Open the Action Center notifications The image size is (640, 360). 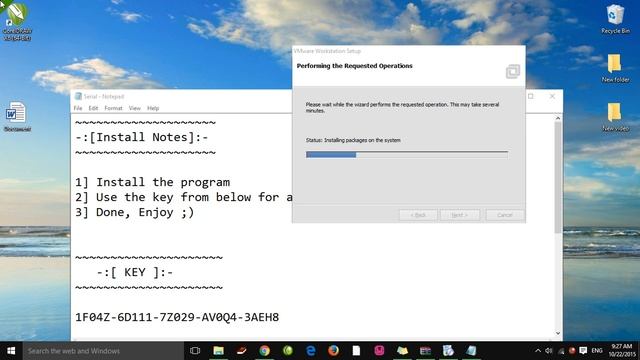click(583, 351)
